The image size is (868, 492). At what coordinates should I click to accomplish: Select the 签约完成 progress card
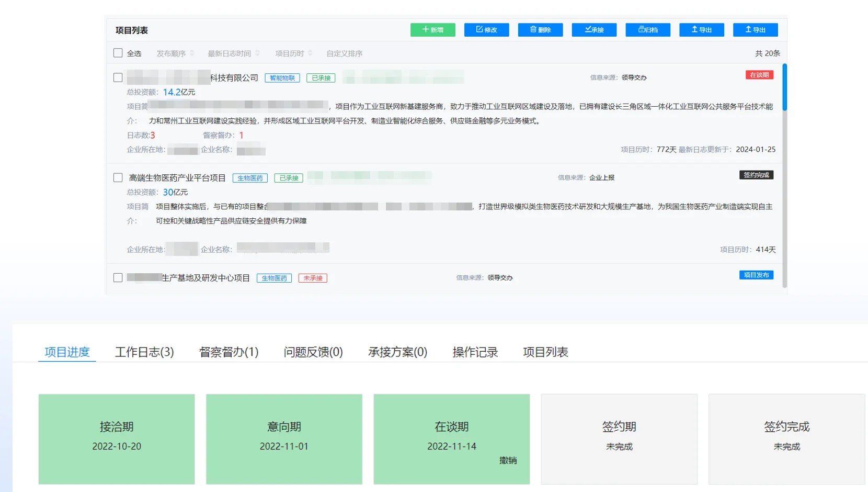point(786,439)
